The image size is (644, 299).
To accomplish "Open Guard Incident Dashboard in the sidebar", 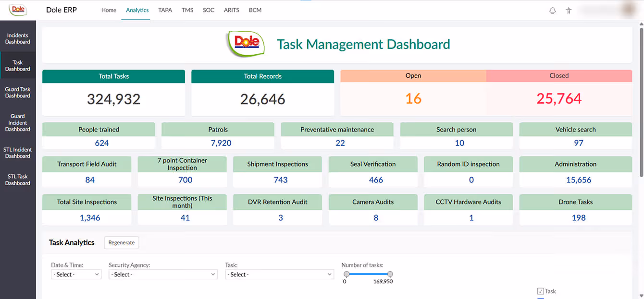I will pyautogui.click(x=18, y=122).
